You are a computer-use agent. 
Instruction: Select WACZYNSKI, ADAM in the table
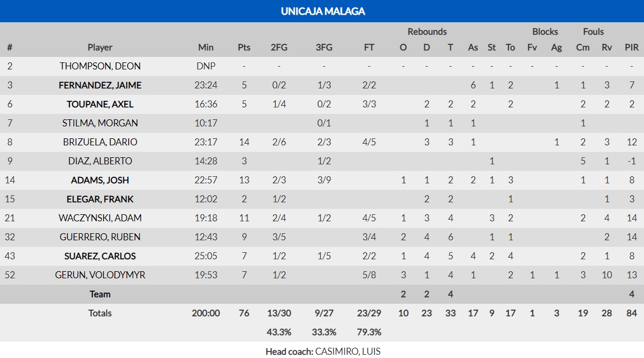(x=100, y=218)
